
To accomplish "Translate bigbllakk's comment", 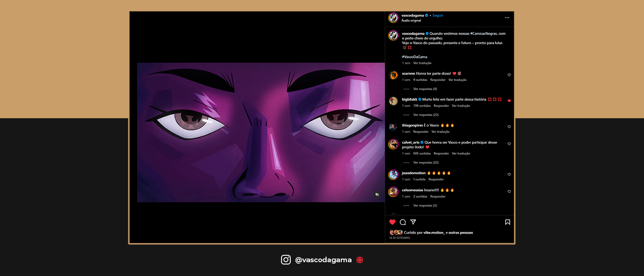I will coord(461,106).
